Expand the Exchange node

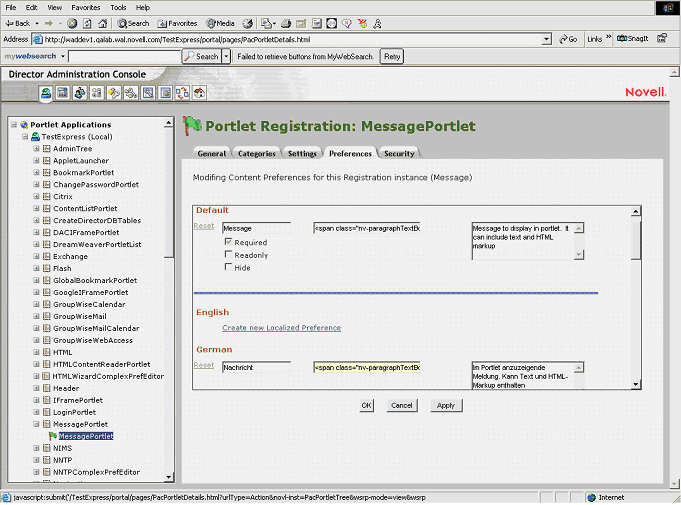coord(36,256)
